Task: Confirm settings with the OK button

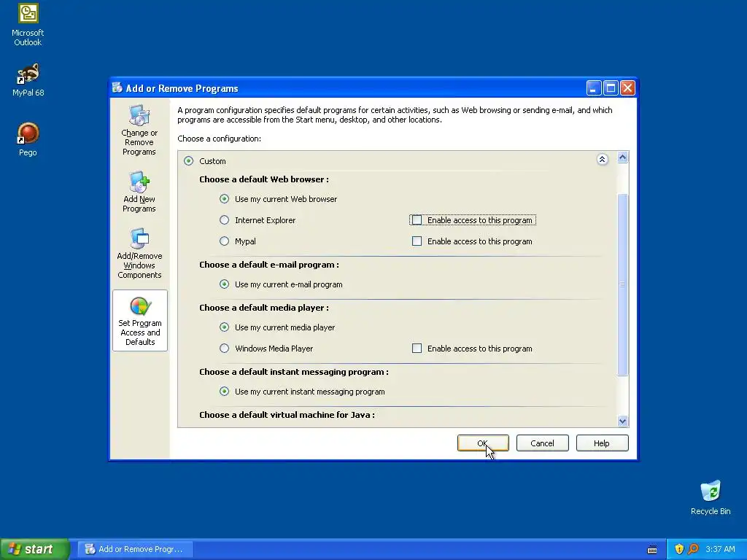Action: pyautogui.click(x=483, y=443)
